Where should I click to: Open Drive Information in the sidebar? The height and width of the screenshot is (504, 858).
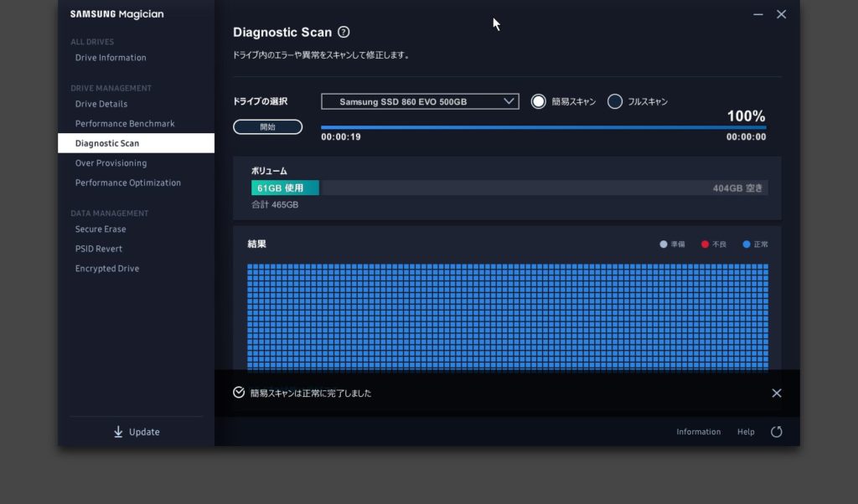click(x=111, y=58)
